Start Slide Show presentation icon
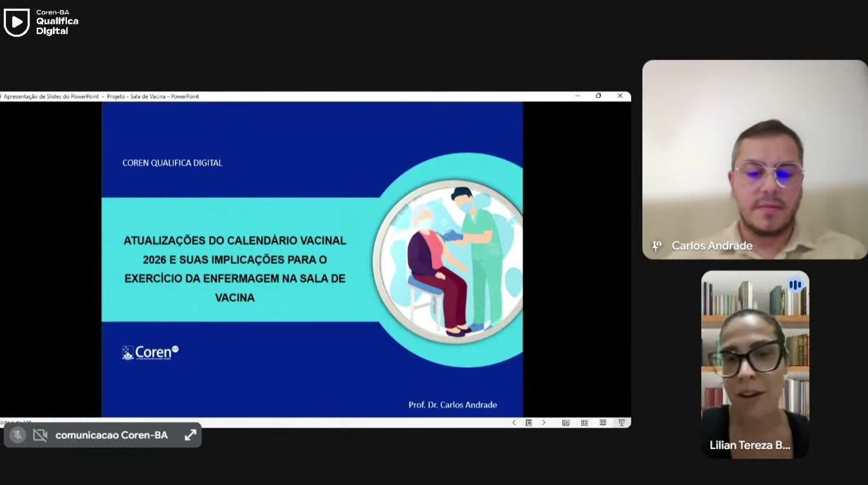 (622, 423)
